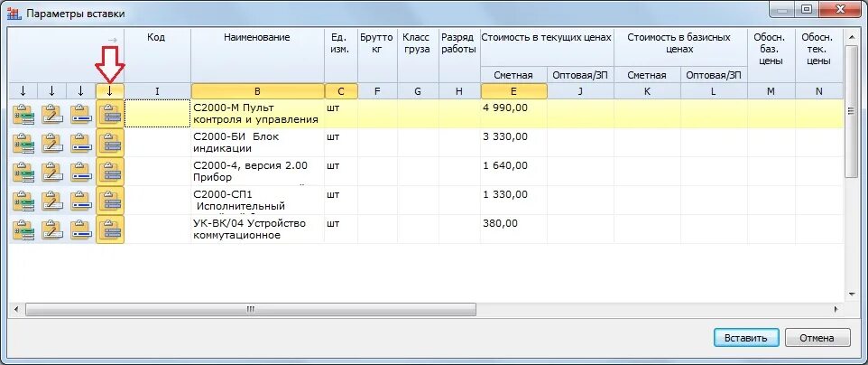Select column letter M under Обосн. баз. цены

[771, 91]
